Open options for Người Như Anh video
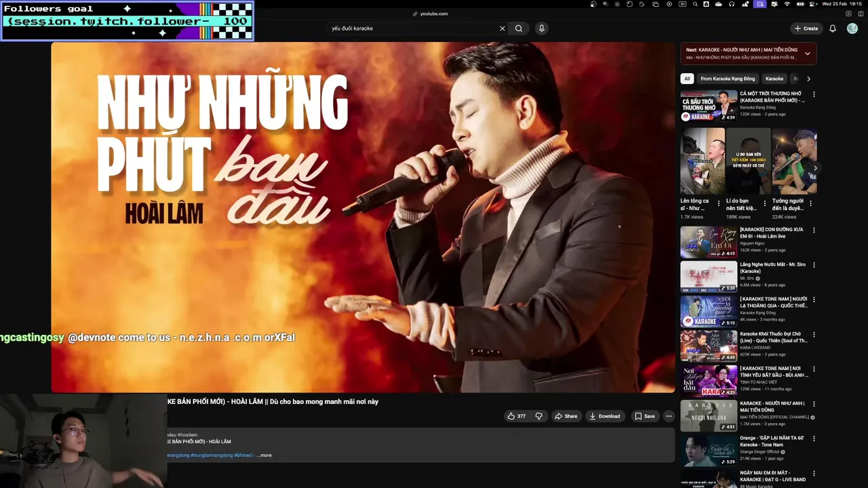868x488 pixels. pos(814,404)
